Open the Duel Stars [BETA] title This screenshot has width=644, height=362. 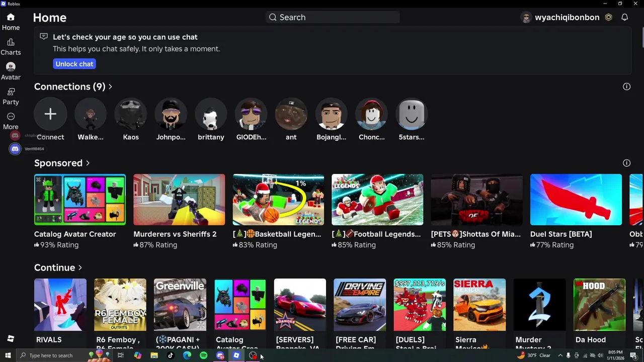coord(561,234)
